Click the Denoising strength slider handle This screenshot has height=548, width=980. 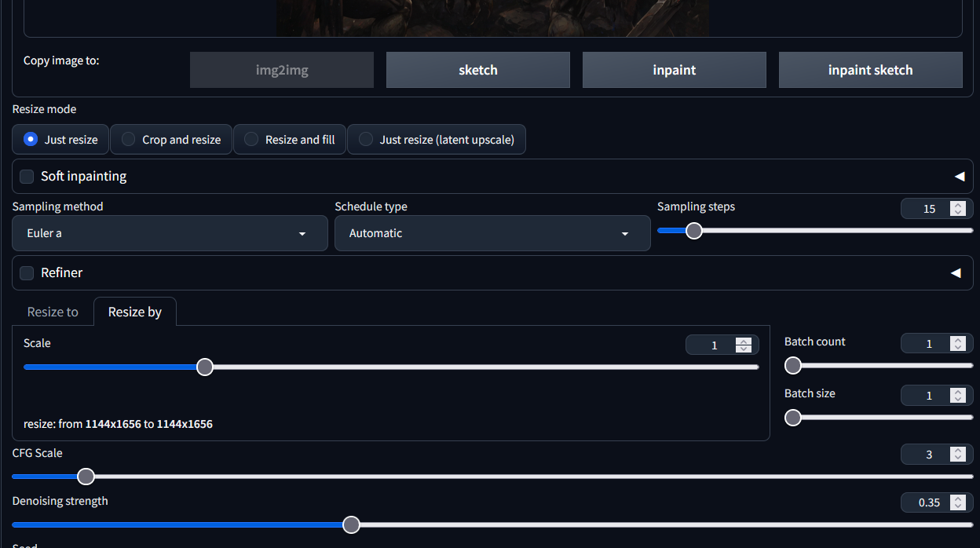pos(352,524)
